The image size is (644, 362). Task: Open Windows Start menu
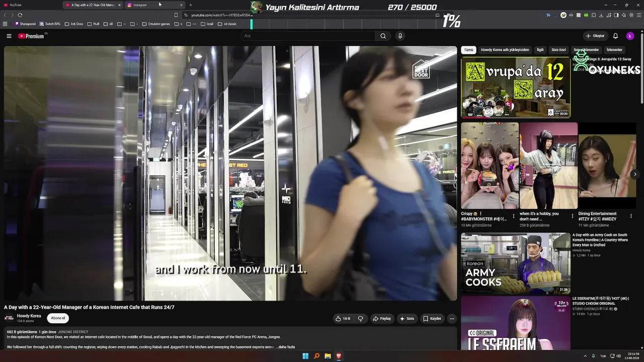click(305, 356)
